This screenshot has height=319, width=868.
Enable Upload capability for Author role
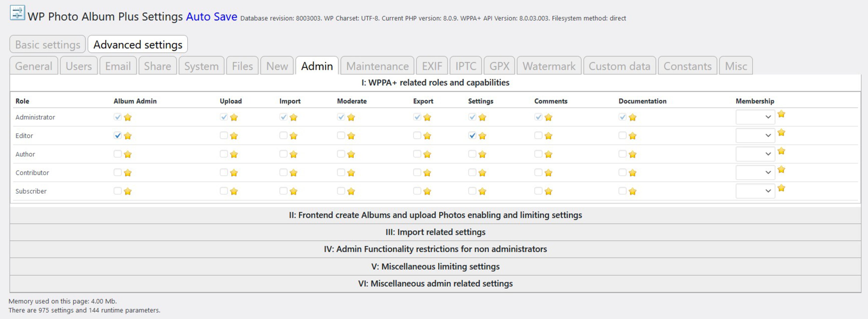coord(224,154)
